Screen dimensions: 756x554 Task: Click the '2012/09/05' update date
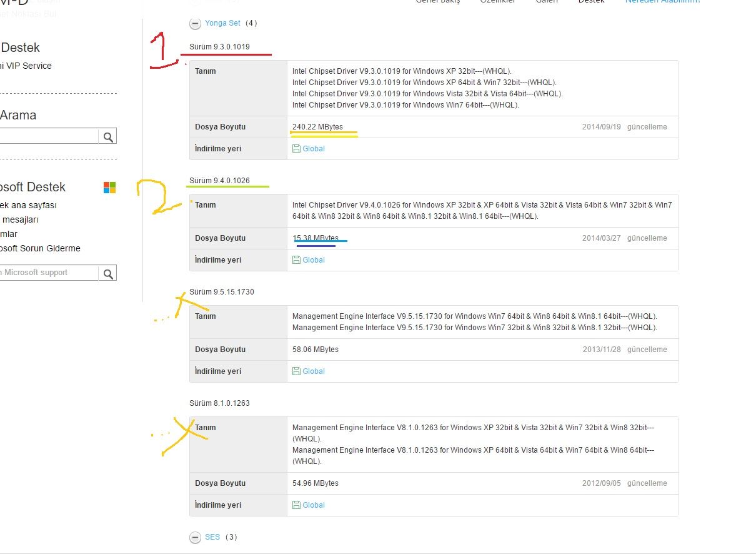coord(602,483)
